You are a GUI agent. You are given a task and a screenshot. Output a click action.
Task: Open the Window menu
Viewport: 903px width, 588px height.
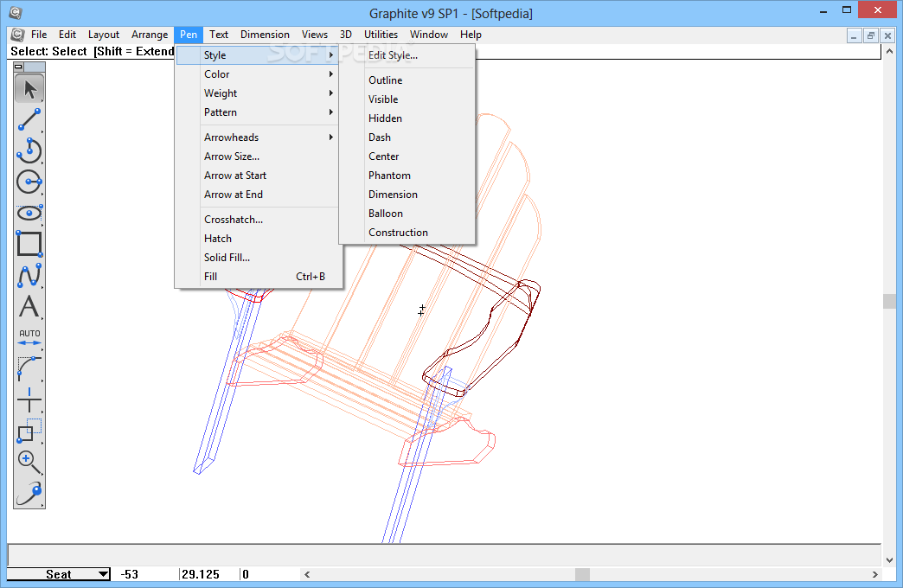coord(429,35)
